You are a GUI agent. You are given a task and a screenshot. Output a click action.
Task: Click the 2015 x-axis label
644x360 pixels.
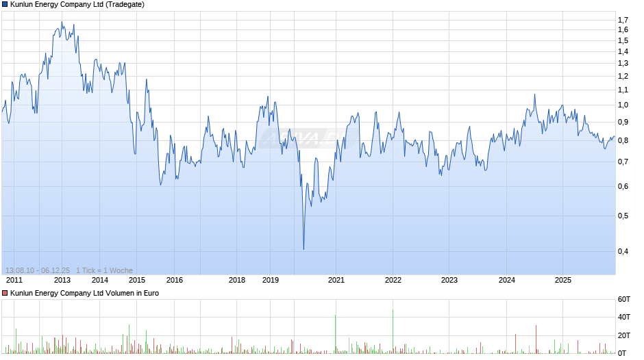(137, 280)
